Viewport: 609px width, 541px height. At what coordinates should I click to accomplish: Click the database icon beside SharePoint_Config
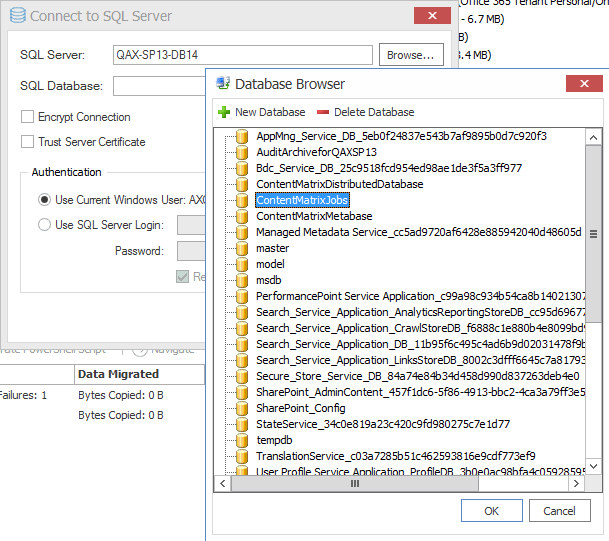pos(242,408)
